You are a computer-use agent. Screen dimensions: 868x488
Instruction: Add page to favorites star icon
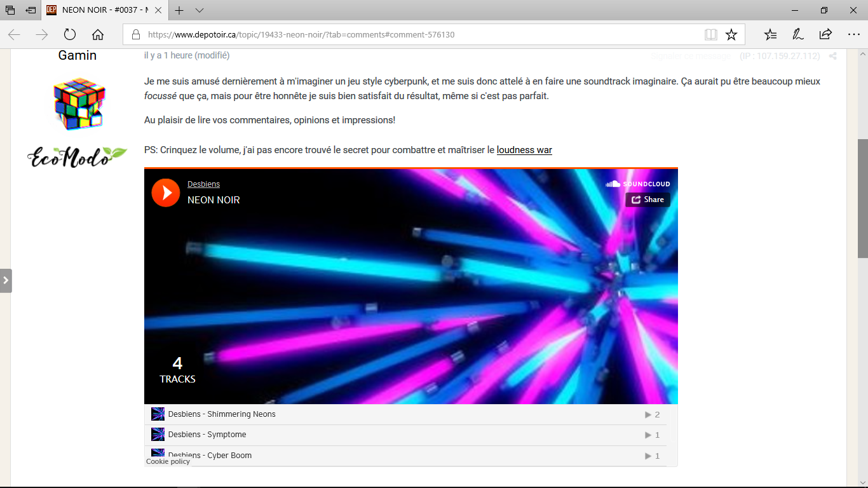coord(731,34)
